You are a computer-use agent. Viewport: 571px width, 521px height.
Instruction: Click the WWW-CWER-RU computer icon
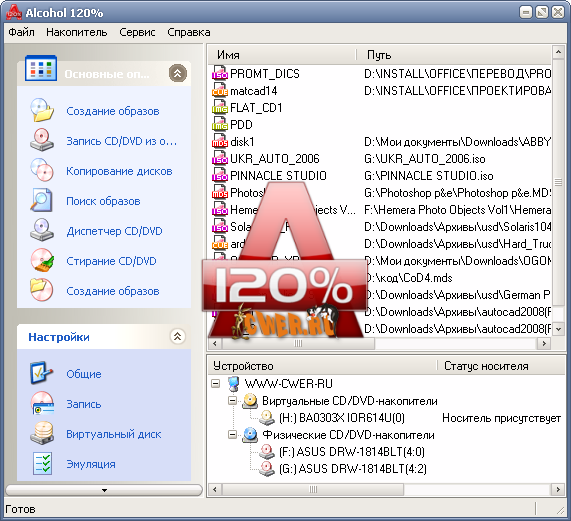(x=233, y=383)
